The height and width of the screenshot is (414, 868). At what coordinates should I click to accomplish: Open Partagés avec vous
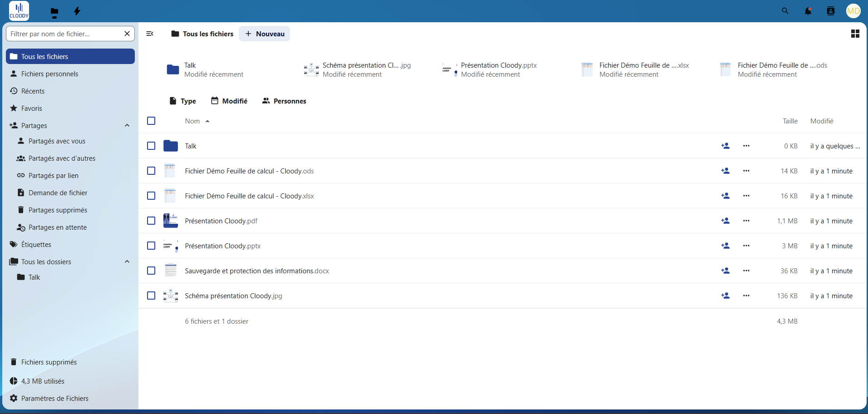[74, 141]
